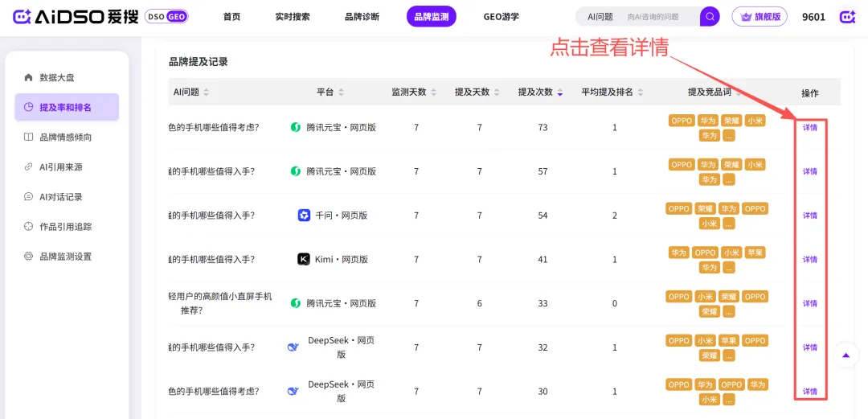This screenshot has height=419, width=868.
Task: Click DeepSeek whale icon in the 30 row
Action: coord(293,392)
